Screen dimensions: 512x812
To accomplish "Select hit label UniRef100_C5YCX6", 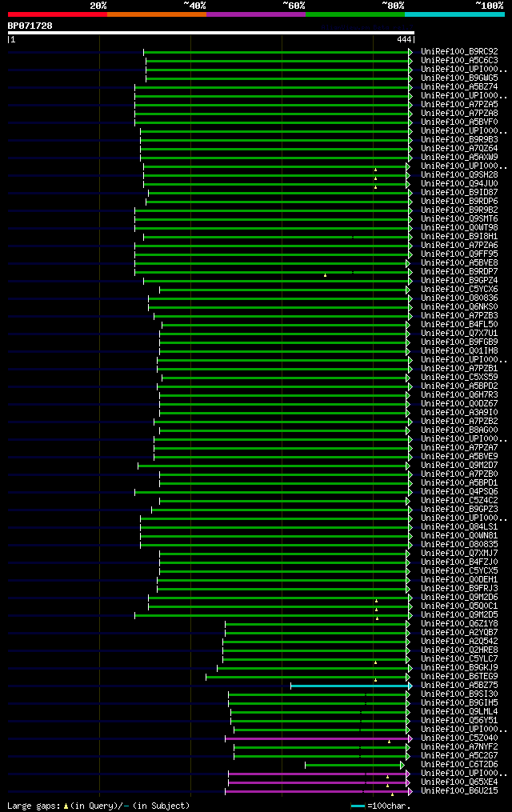I will 459,290.
